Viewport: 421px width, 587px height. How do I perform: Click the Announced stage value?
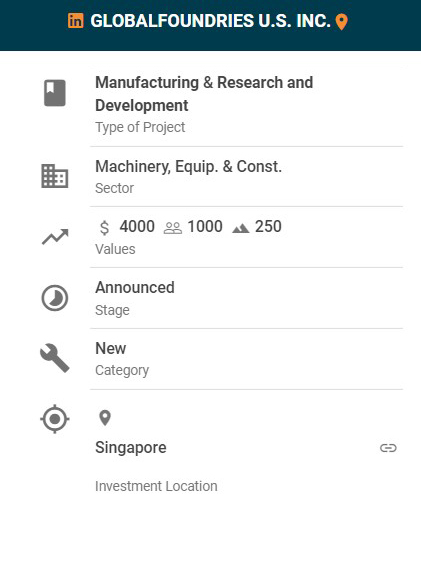[135, 288]
